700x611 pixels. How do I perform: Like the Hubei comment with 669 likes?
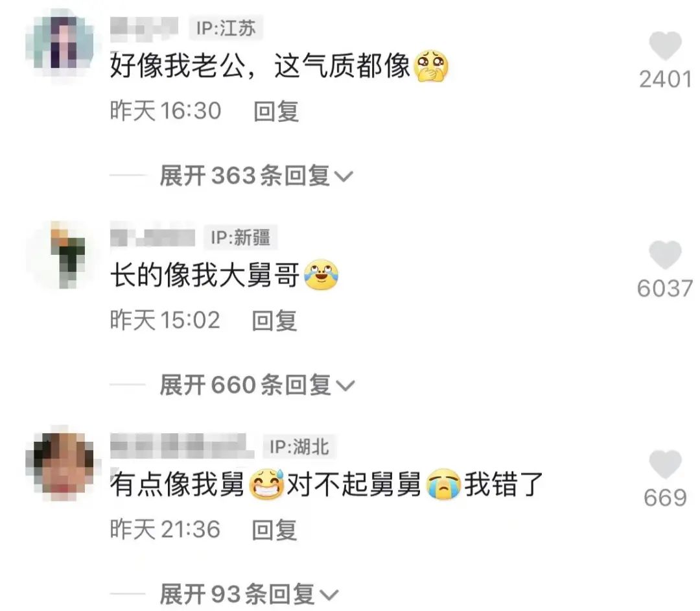(665, 464)
